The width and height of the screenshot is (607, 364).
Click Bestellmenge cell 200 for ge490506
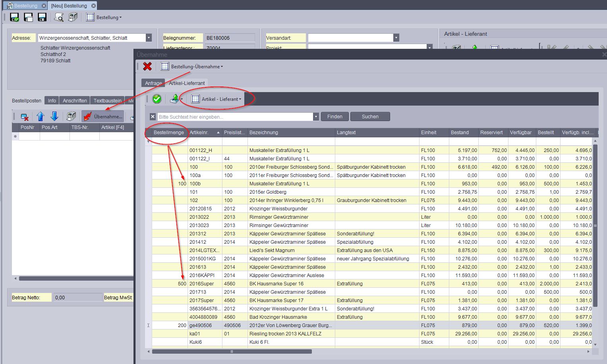click(170, 325)
